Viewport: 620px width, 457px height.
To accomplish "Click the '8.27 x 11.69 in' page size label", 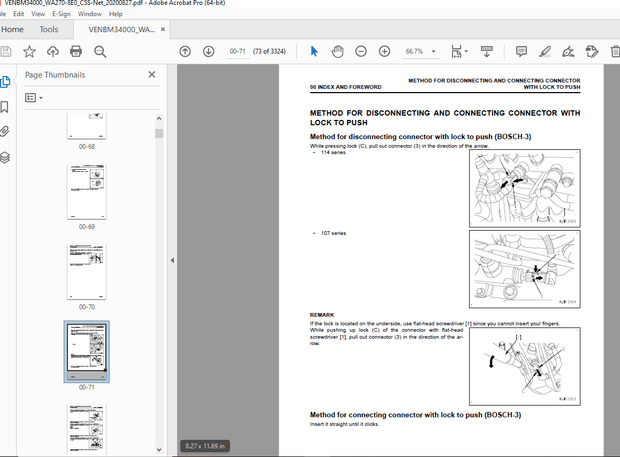I will tap(205, 446).
